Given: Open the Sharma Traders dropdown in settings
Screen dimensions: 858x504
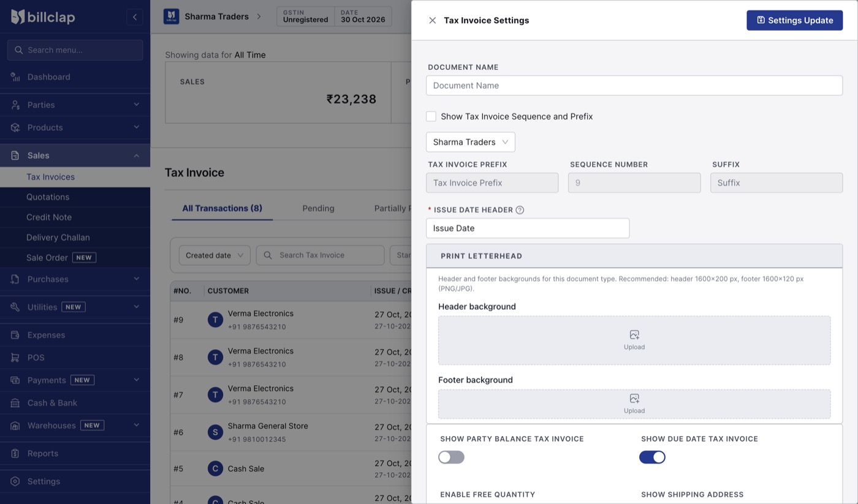Looking at the screenshot, I should coord(471,142).
